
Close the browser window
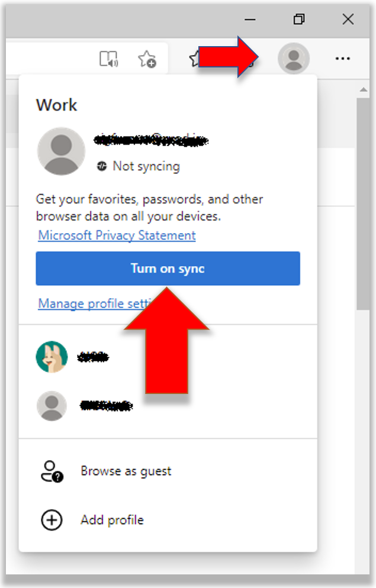tap(348, 19)
